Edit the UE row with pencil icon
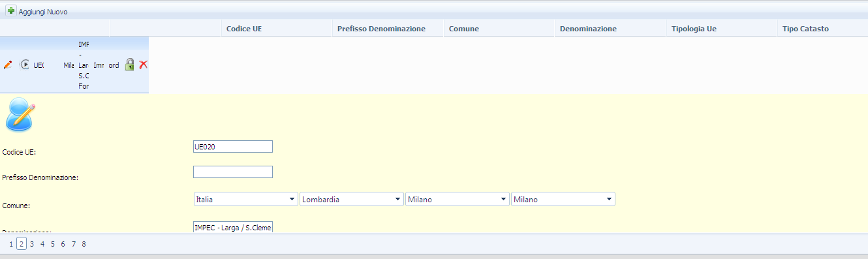This screenshot has width=868, height=259. pyautogui.click(x=8, y=65)
